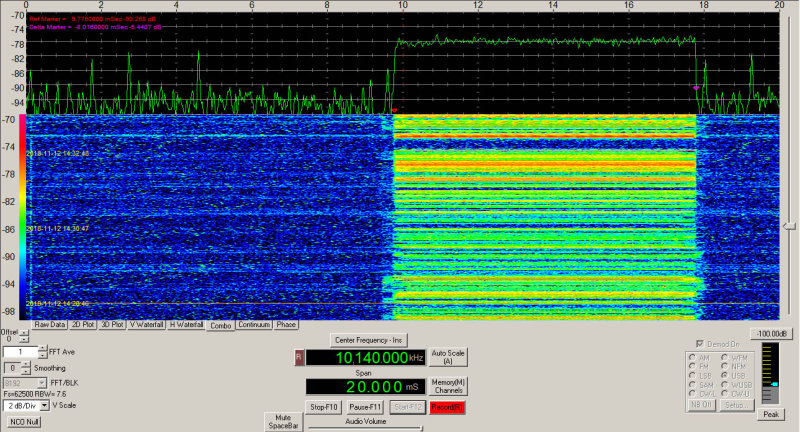Image resolution: width=800 pixels, height=432 pixels.
Task: Toggle the Demod On checkbox
Action: coord(700,344)
